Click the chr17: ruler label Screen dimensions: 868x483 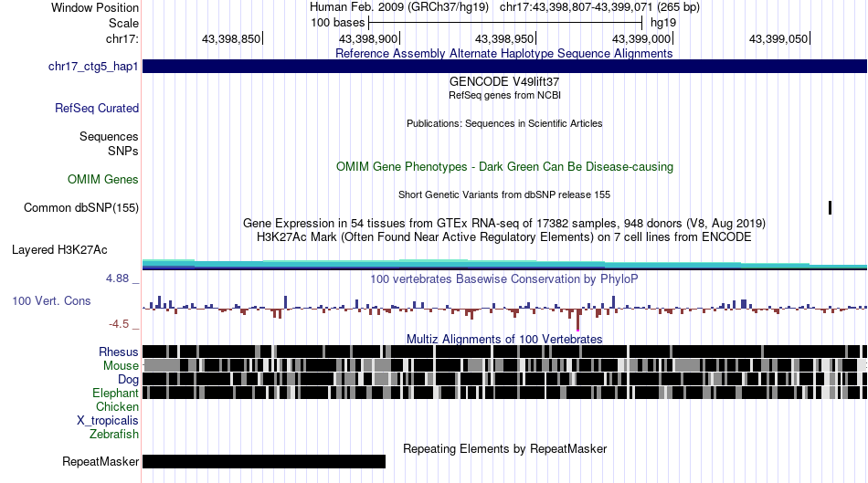point(122,38)
